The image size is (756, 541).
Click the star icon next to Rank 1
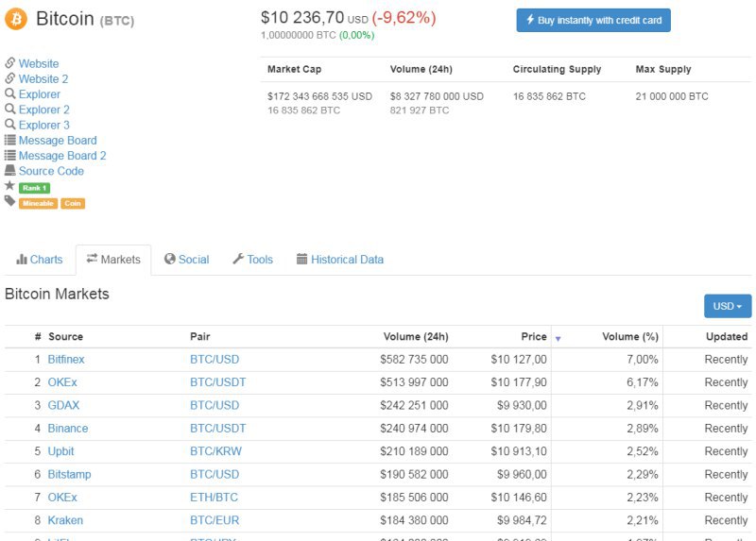(9, 185)
